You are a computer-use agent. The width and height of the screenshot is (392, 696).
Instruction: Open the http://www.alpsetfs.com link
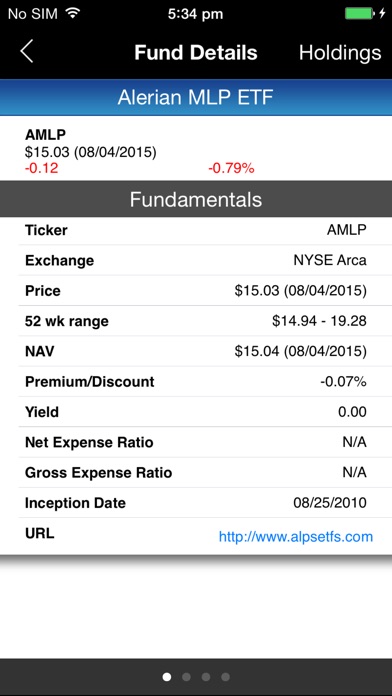pos(296,537)
